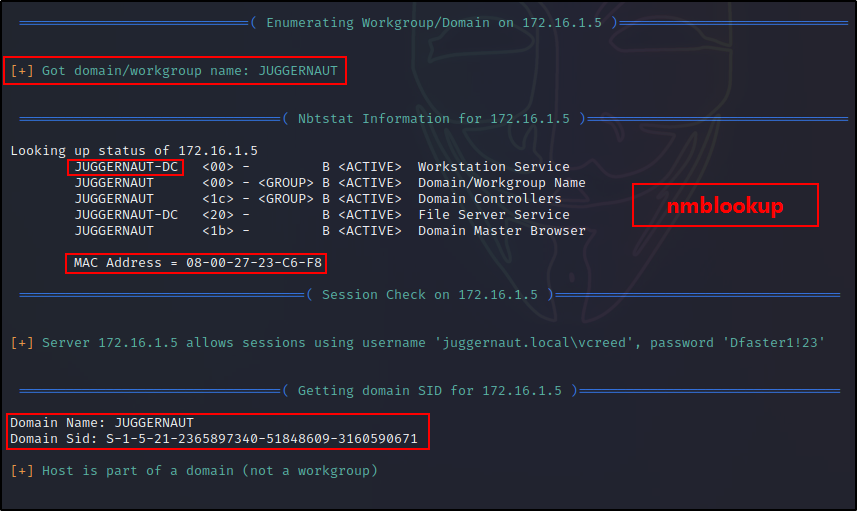Click the Getting domain SID section header
The width and height of the screenshot is (857, 511).
tap(430, 391)
